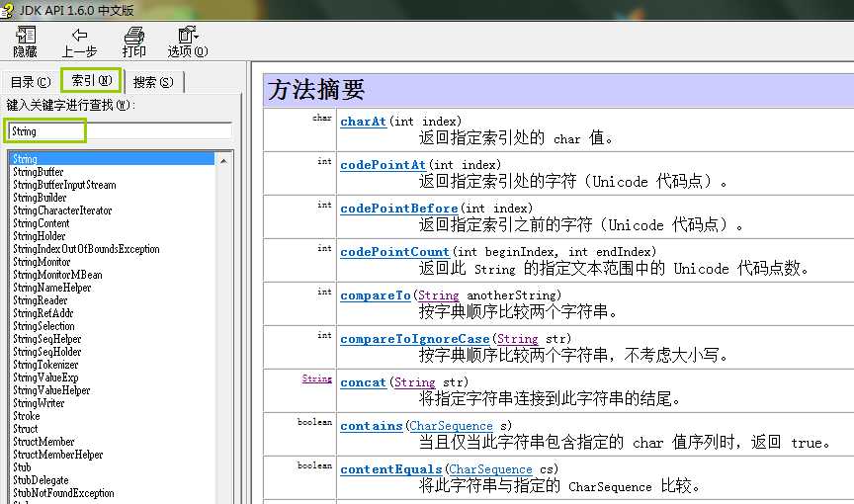Select StringTokenizer in the index list

point(45,365)
